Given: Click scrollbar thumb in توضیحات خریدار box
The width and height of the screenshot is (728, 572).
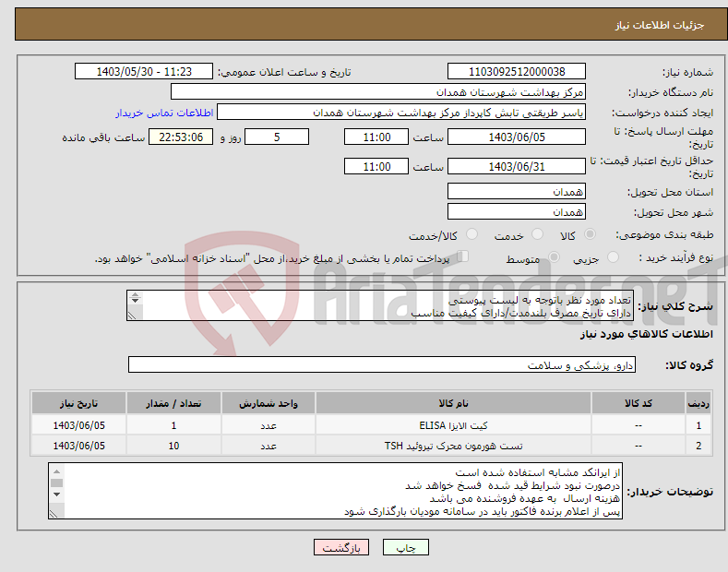Looking at the screenshot, I should (56, 483).
